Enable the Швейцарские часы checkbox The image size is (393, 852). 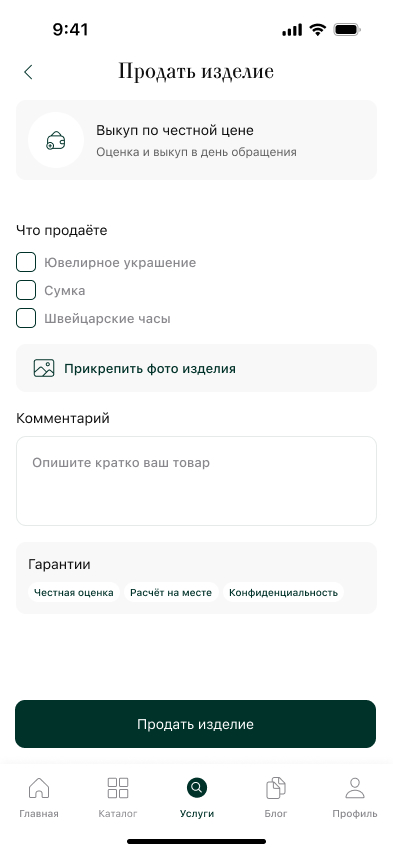pyautogui.click(x=26, y=318)
